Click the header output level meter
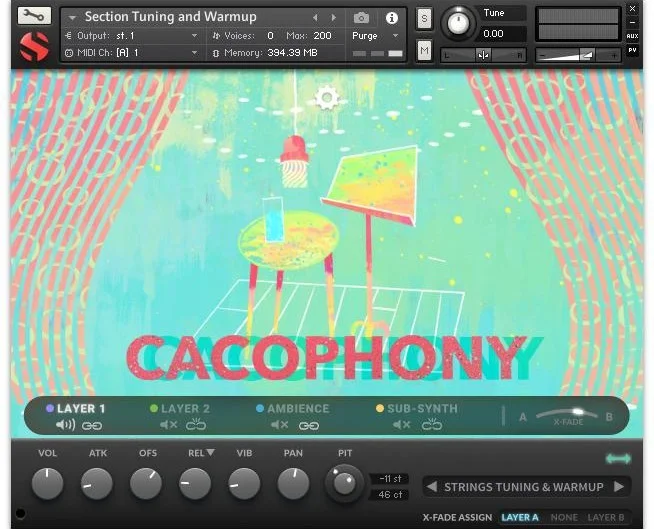The height and width of the screenshot is (529, 654). [579, 24]
